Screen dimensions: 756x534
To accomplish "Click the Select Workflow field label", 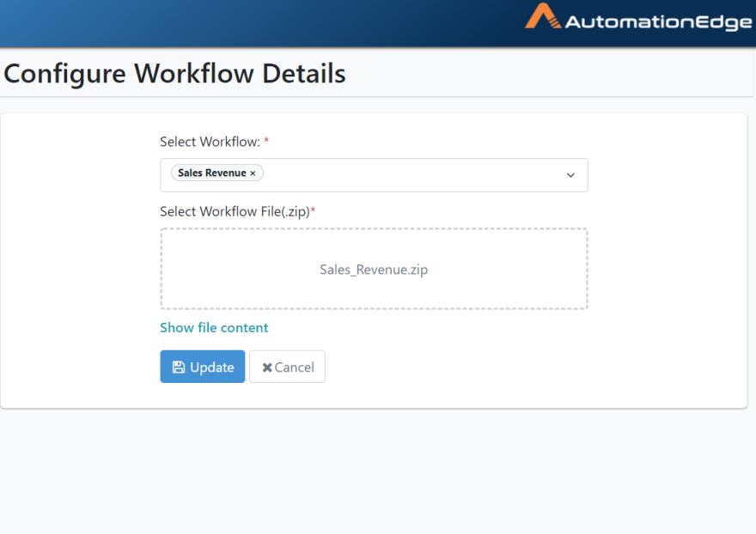I will pos(210,142).
